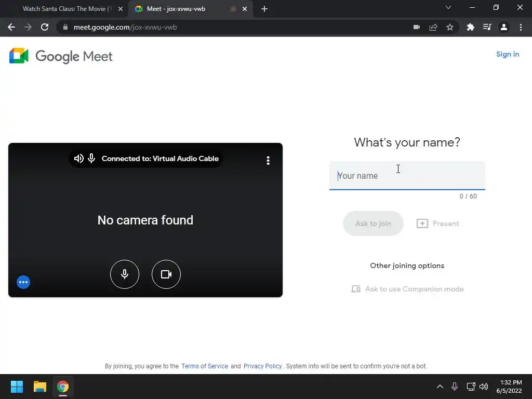Open the Terms of Service link
The height and width of the screenshot is (399, 532).
205,366
